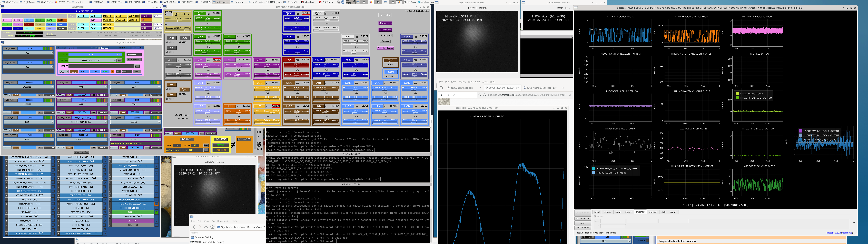This screenshot has width=868, height=244.
Task: Click the Slider Scopes button in IFO_ALIGN
Action: pyautogui.click(x=386, y=48)
